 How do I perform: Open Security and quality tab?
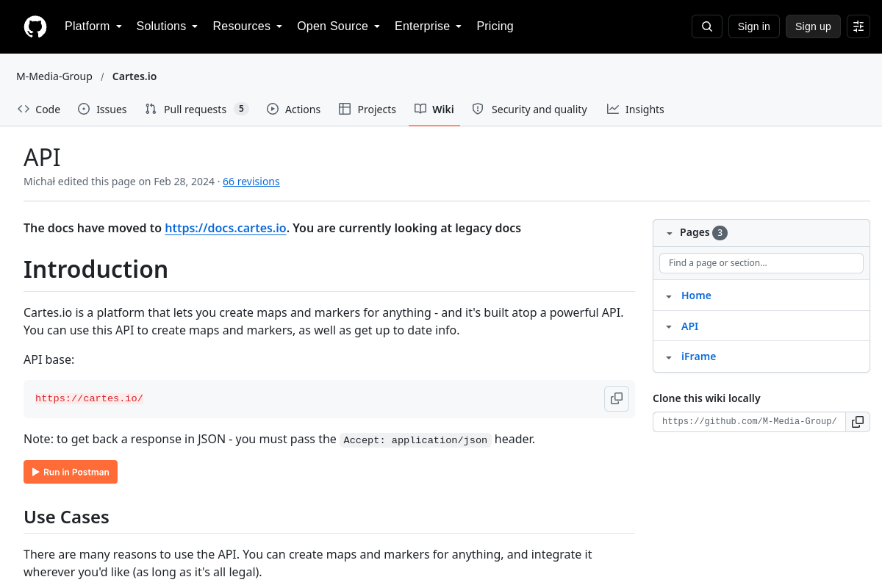pos(530,110)
